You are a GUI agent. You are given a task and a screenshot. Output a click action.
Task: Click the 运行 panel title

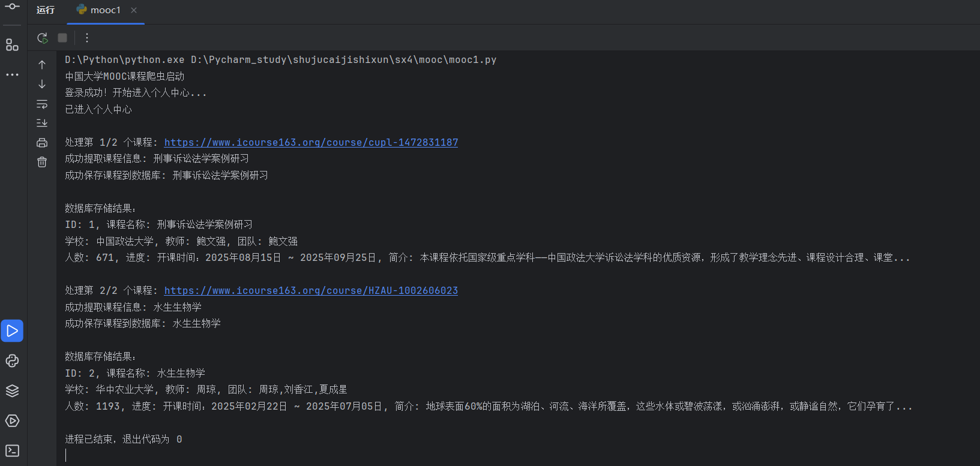click(x=46, y=10)
